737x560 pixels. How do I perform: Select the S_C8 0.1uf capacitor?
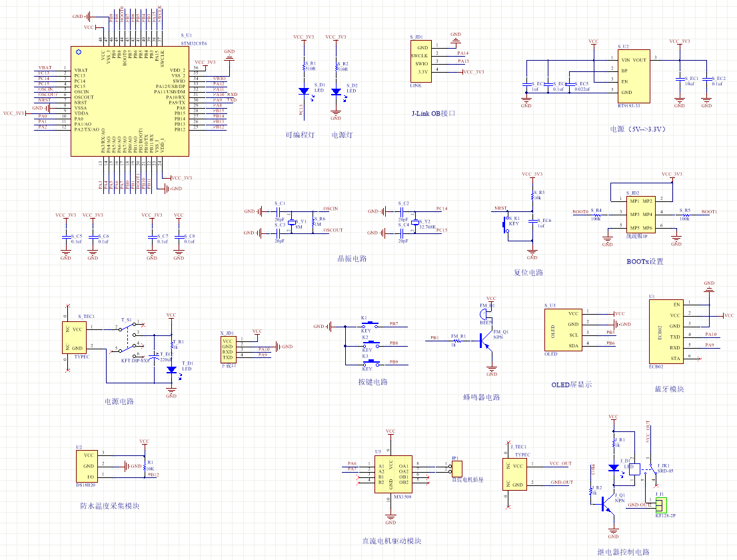(x=179, y=237)
